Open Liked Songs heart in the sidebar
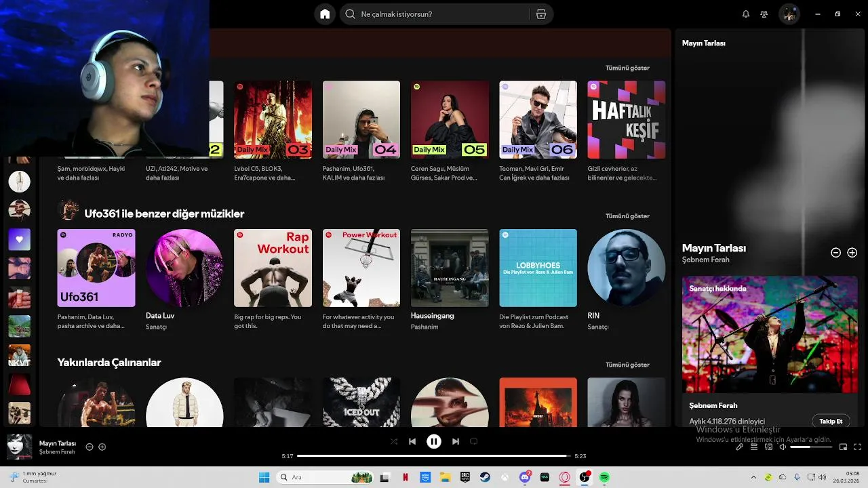The height and width of the screenshot is (488, 868). (x=19, y=239)
